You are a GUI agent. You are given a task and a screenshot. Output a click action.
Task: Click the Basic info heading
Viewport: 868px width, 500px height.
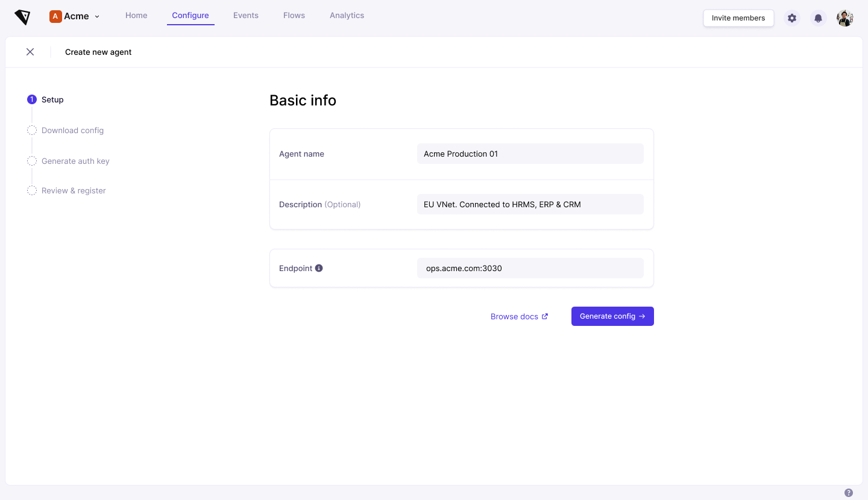[303, 101]
